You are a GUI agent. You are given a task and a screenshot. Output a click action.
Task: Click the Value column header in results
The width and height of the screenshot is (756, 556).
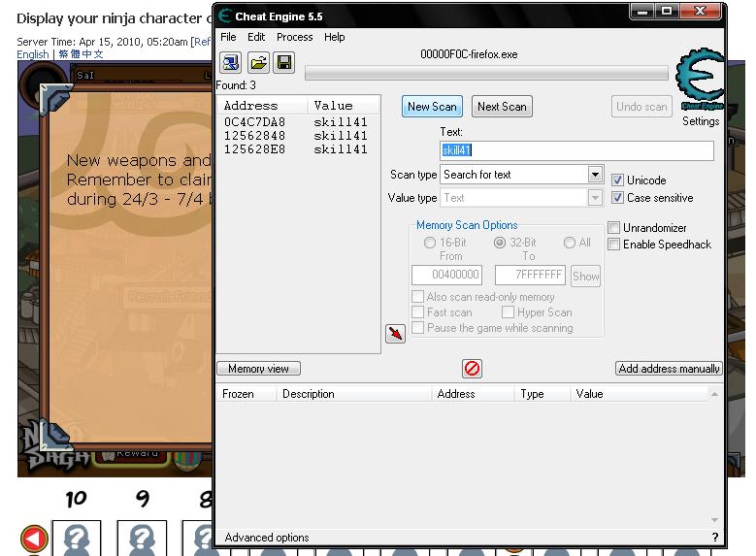[x=344, y=106]
